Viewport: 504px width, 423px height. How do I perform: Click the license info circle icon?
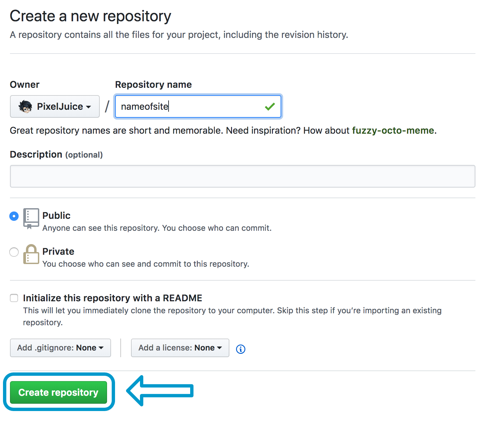241,349
